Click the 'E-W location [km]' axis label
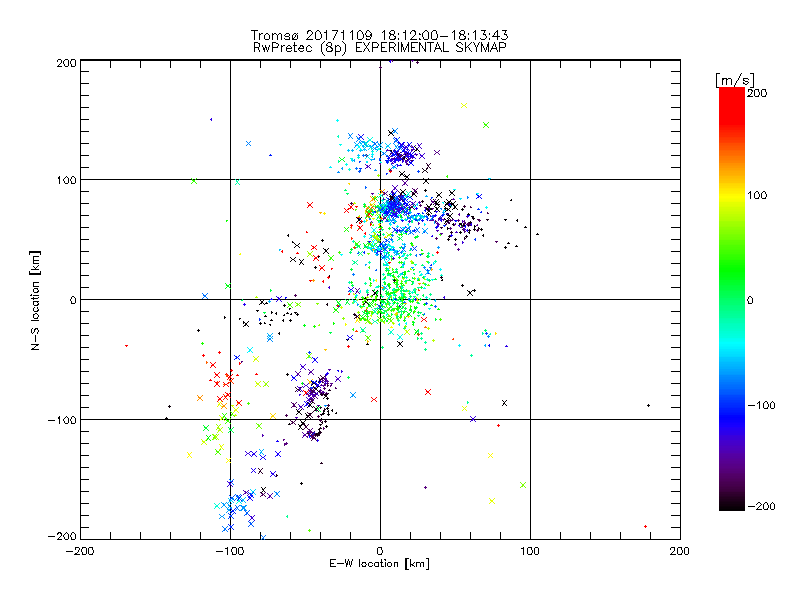The height and width of the screenshot is (600, 800). 379,564
